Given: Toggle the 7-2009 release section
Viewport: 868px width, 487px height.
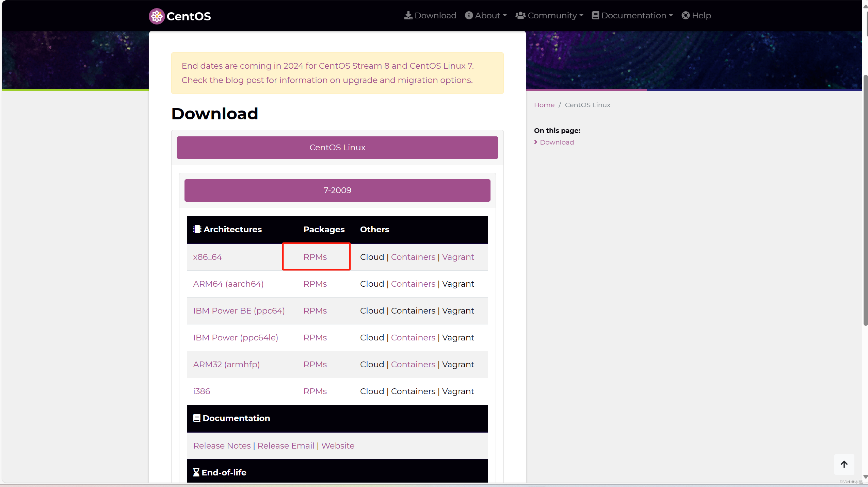Looking at the screenshot, I should point(337,190).
